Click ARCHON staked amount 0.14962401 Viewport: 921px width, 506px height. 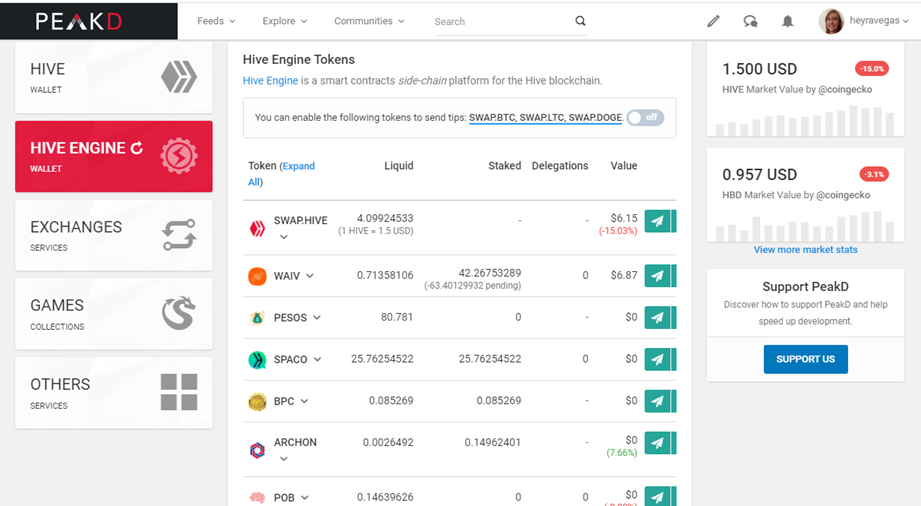pyautogui.click(x=492, y=443)
